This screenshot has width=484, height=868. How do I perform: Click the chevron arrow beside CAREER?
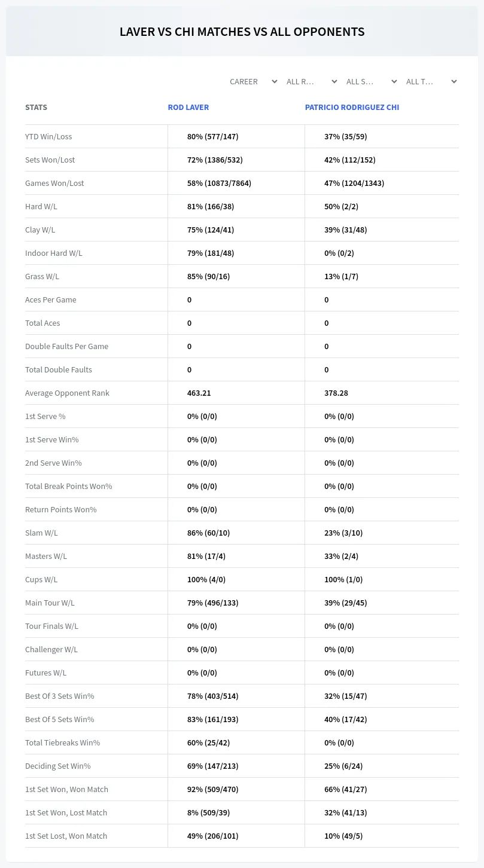tap(274, 81)
